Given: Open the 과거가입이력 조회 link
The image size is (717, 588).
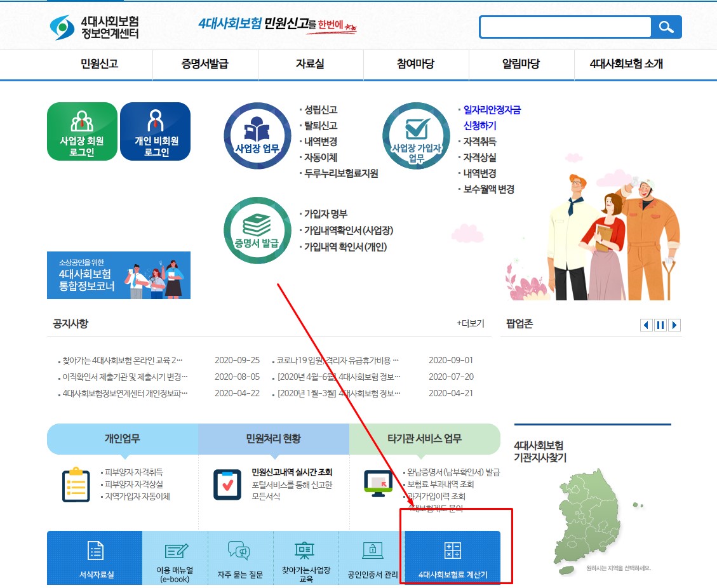Looking at the screenshot, I should (x=436, y=496).
